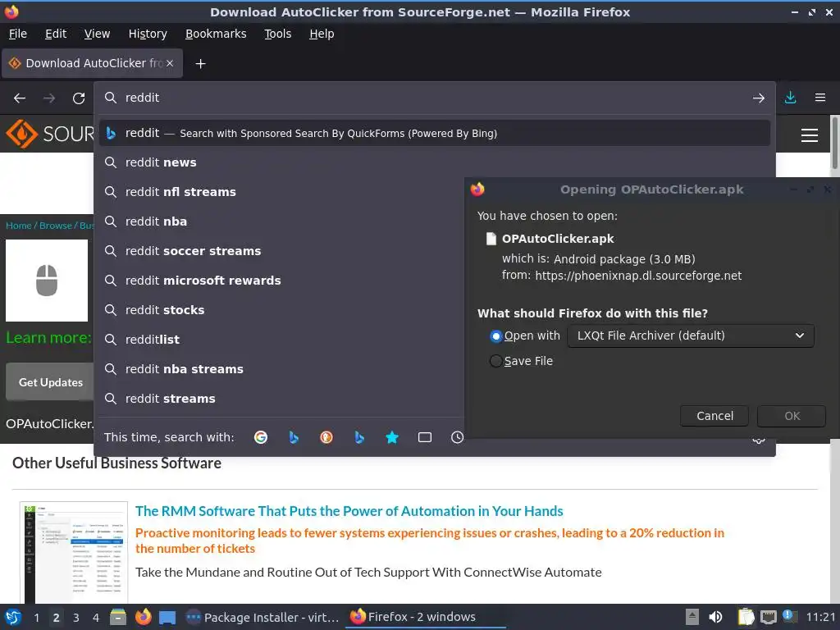Select first Bing one-off search engine
Viewport: 840px width, 630px height.
point(294,437)
